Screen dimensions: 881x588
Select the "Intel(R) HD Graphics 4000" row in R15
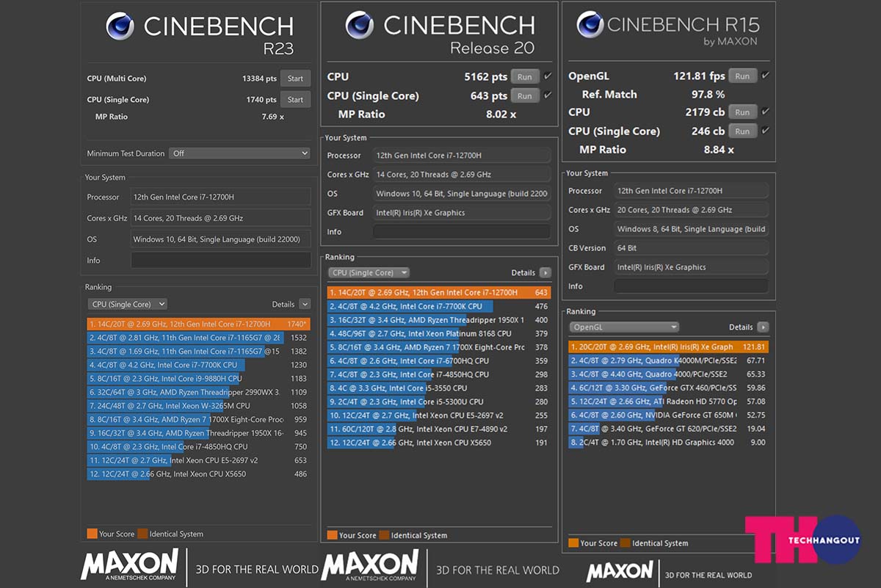click(669, 442)
